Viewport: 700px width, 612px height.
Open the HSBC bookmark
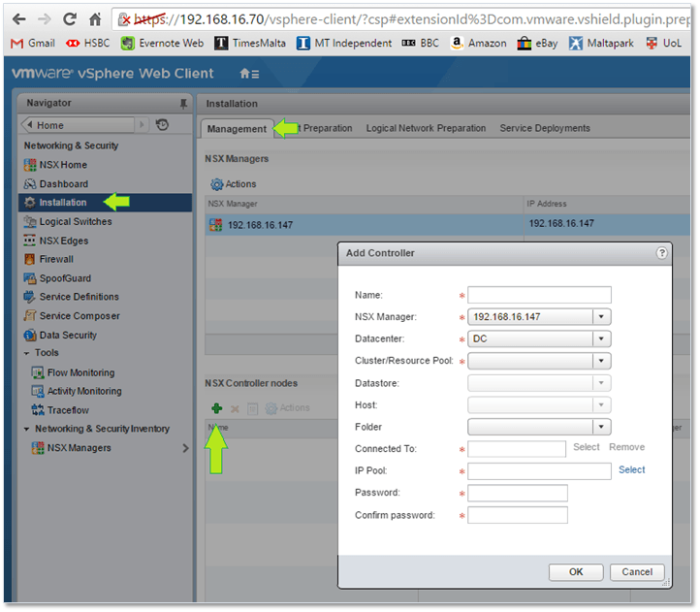(87, 44)
